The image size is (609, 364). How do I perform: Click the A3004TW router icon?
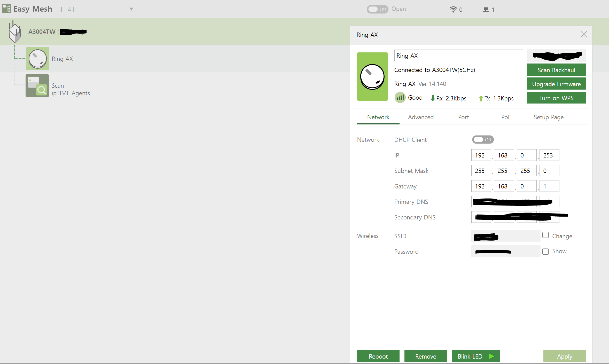[15, 32]
